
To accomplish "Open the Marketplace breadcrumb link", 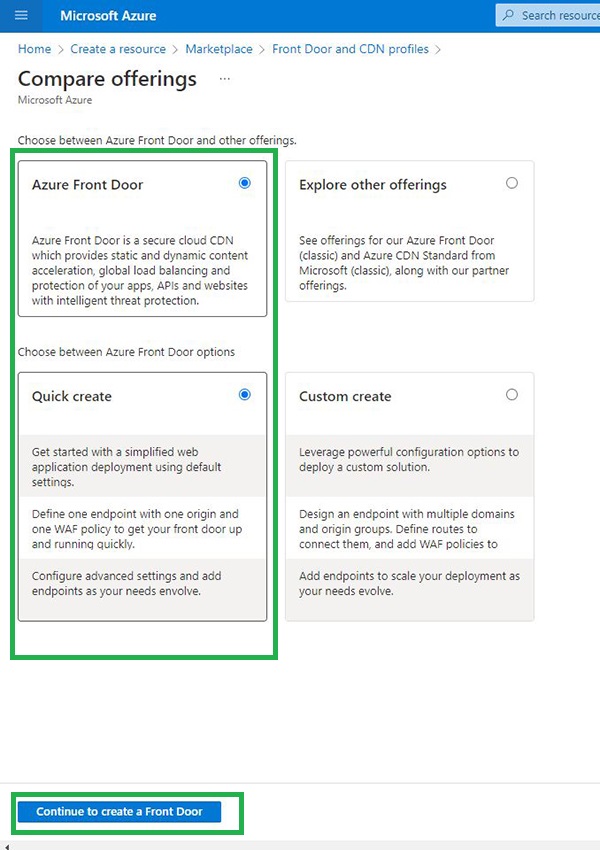I will coord(221,49).
